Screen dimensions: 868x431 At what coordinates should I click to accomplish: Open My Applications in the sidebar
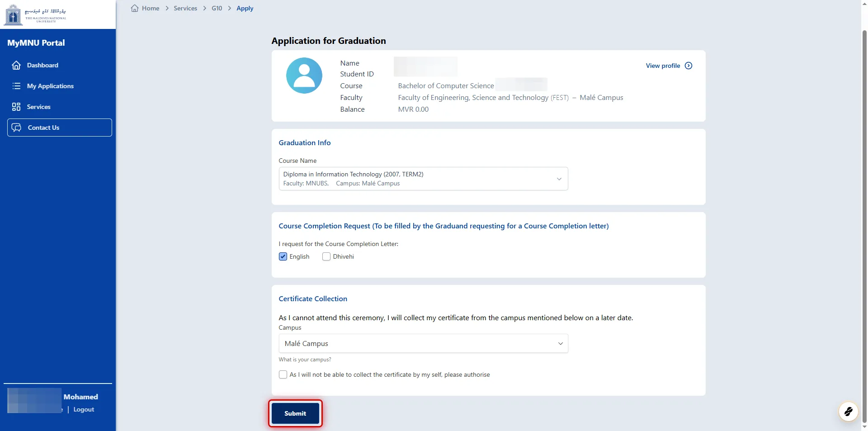click(x=59, y=86)
